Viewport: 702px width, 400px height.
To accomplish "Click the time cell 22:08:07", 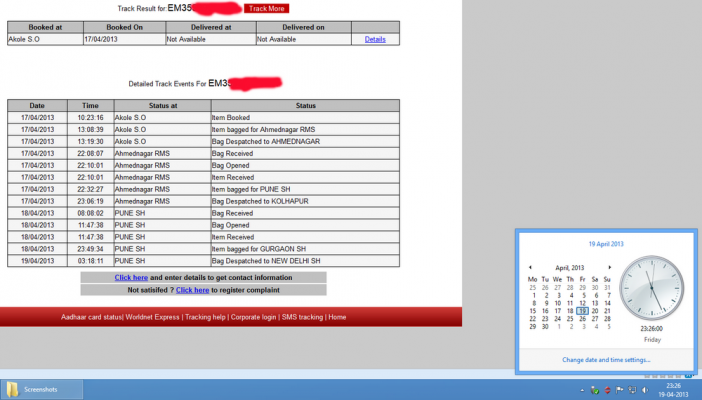I will (90, 154).
